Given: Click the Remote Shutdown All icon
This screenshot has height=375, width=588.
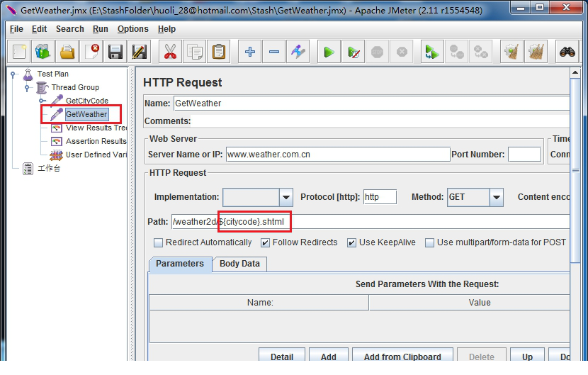Looking at the screenshot, I should 480,52.
